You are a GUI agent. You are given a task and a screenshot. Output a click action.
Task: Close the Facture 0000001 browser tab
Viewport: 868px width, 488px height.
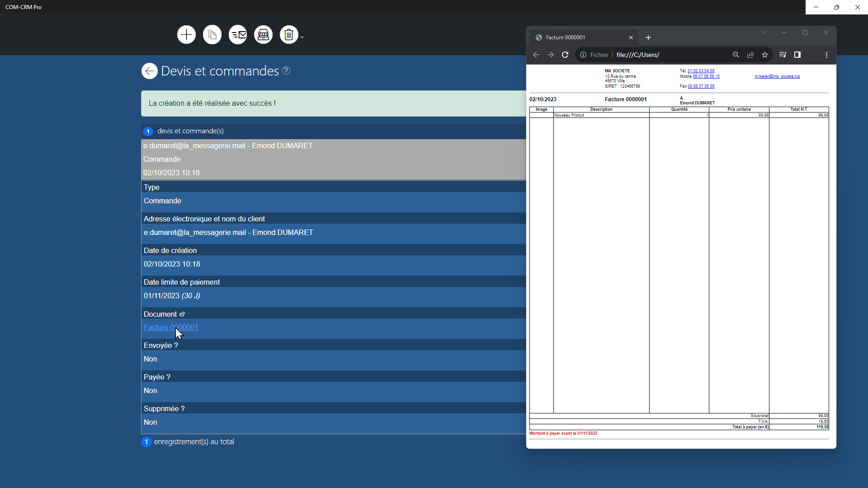631,38
